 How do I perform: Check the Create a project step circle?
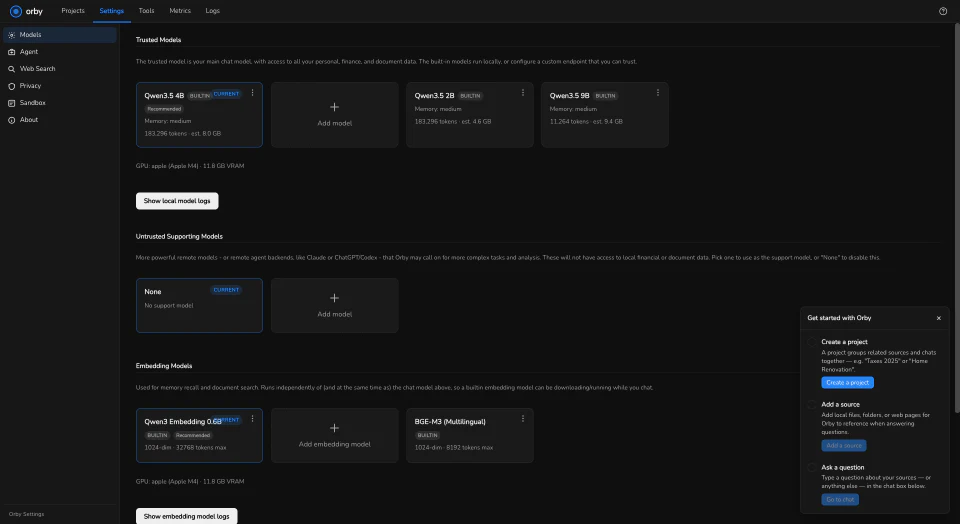click(x=812, y=342)
